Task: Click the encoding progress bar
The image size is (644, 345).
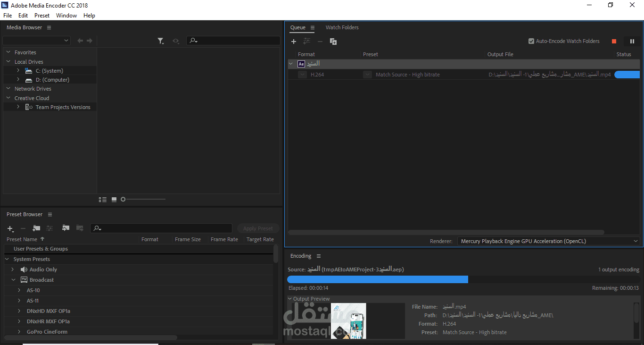Action: [x=463, y=279]
